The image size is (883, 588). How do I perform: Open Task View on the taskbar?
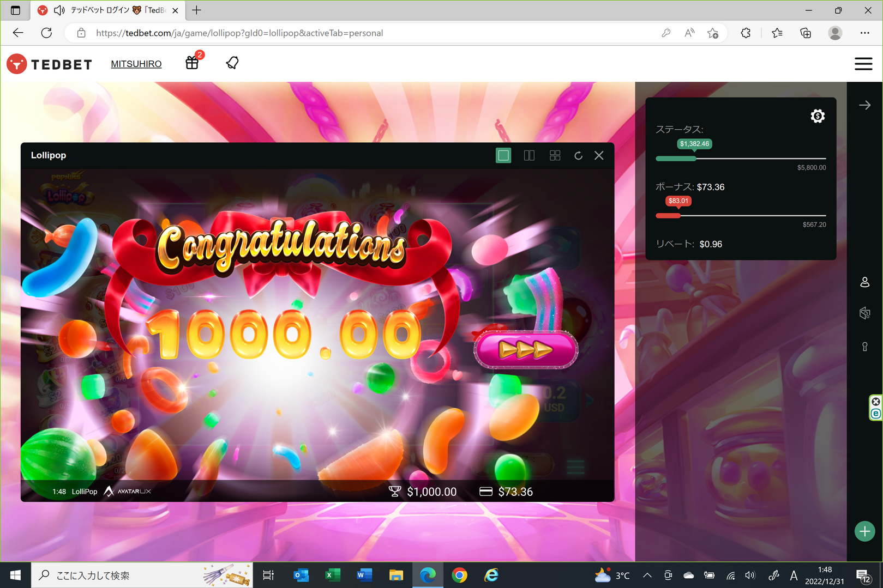(268, 575)
